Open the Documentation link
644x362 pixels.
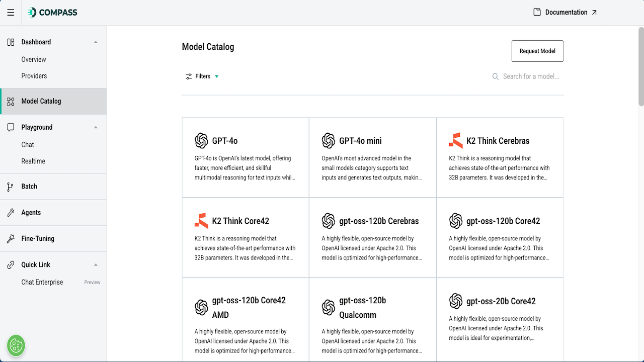(x=566, y=13)
